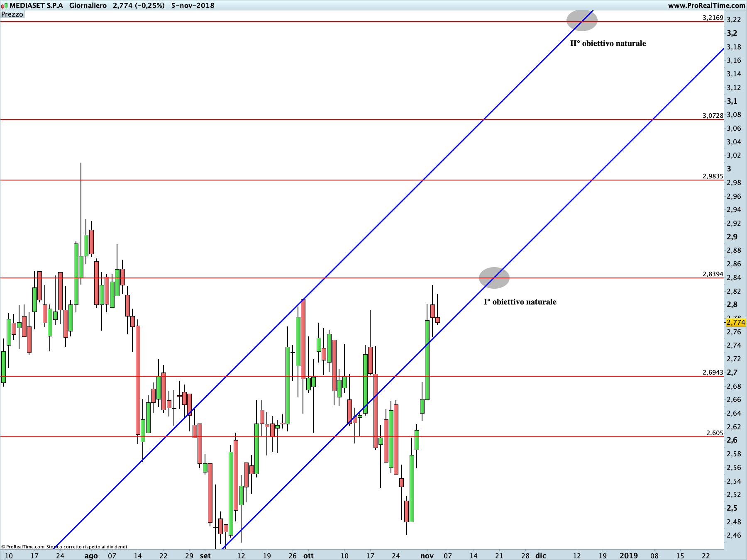Click the 2,46 value on price axis
747x560 pixels.
click(734, 535)
